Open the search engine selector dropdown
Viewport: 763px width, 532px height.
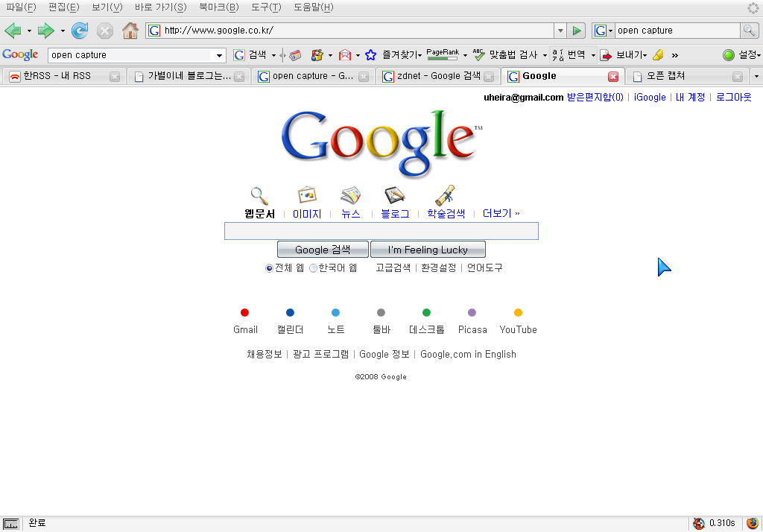[x=604, y=31]
